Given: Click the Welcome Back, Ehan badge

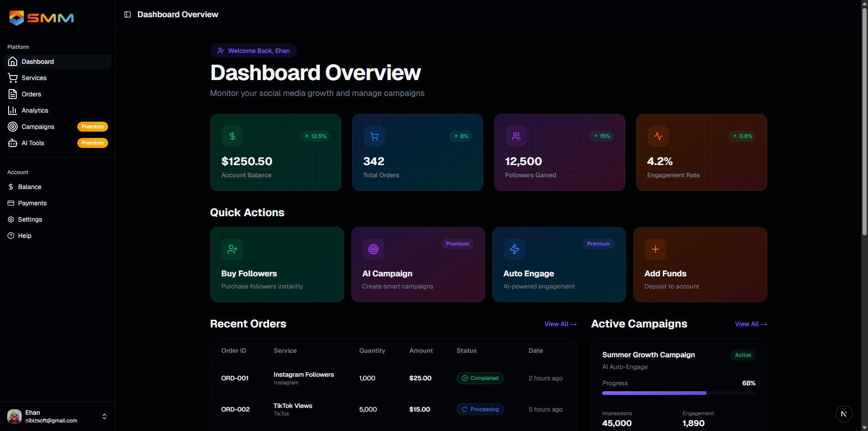Looking at the screenshot, I should [254, 51].
